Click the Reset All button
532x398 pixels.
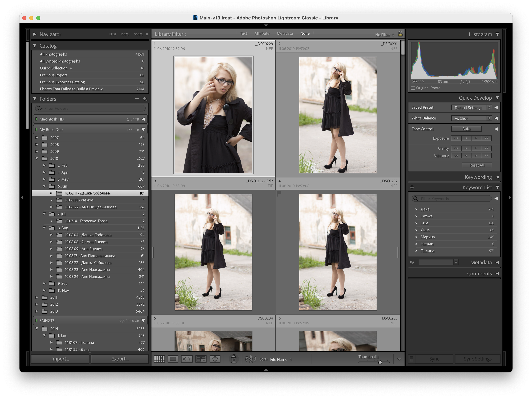(x=477, y=165)
